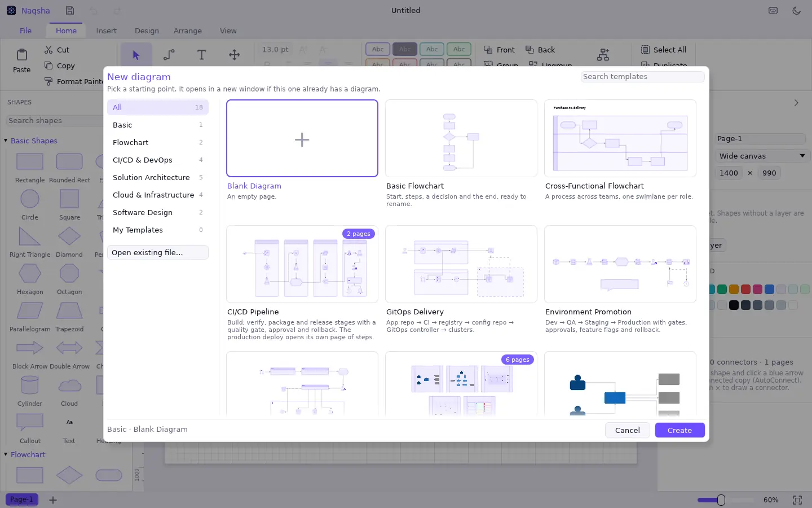Insert the Square shape
The height and width of the screenshot is (508, 812).
pos(69,199)
